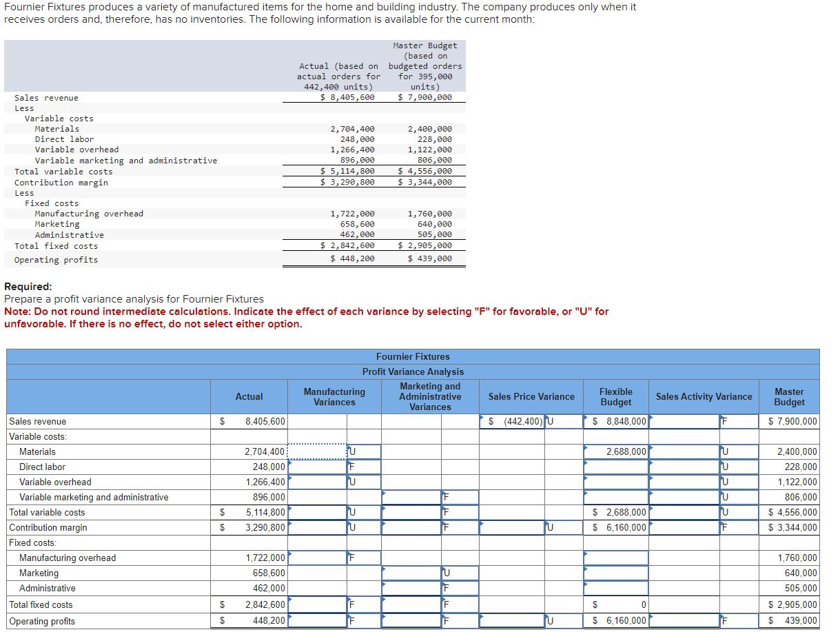Open Direct labor sales activity variance U dropdown
The width and height of the screenshot is (840, 632).
(739, 467)
